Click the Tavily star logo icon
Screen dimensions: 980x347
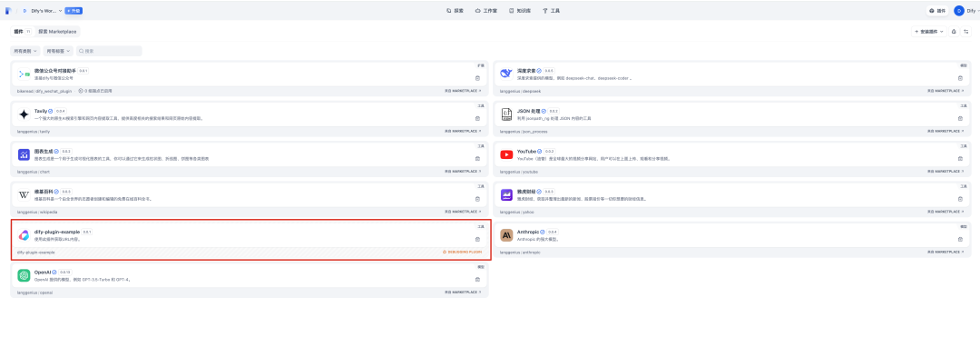(24, 114)
